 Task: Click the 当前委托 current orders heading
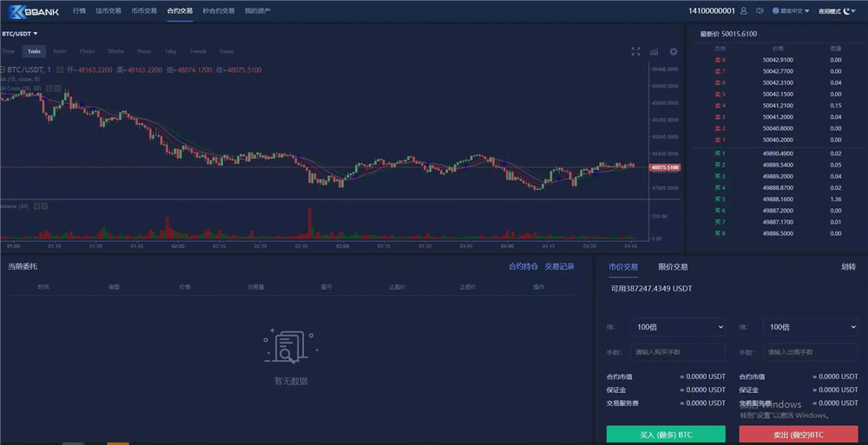pos(23,266)
